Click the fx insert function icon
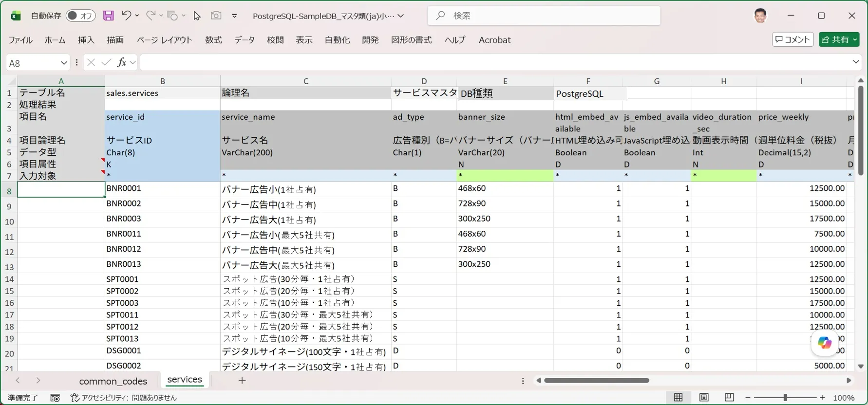The width and height of the screenshot is (868, 405). (x=121, y=62)
